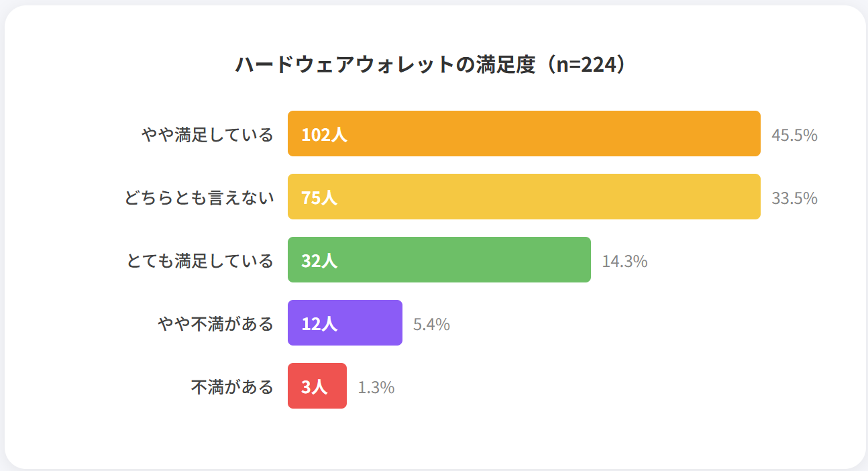Click the やや満足している category label

point(207,135)
